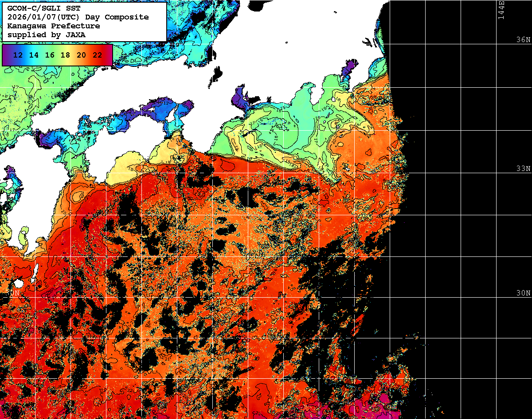532x419 pixels.
Task: Click the 36N latitude label
Action: point(523,40)
